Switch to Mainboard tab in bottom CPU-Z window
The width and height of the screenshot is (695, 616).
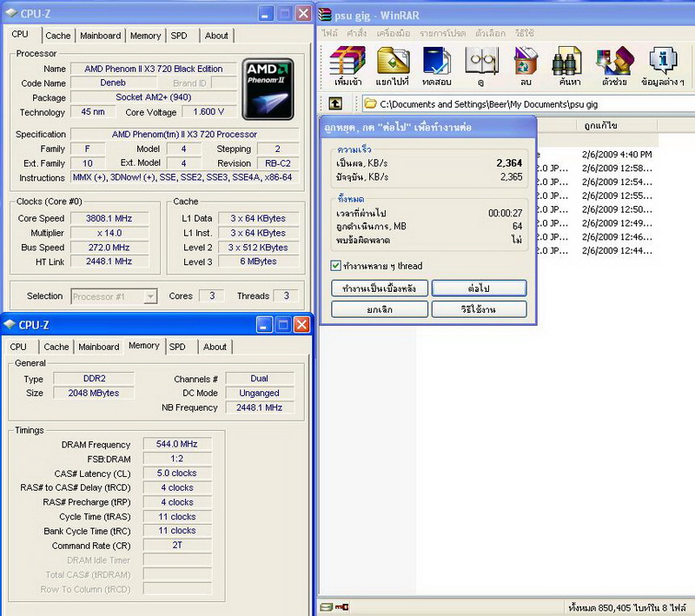tap(99, 347)
